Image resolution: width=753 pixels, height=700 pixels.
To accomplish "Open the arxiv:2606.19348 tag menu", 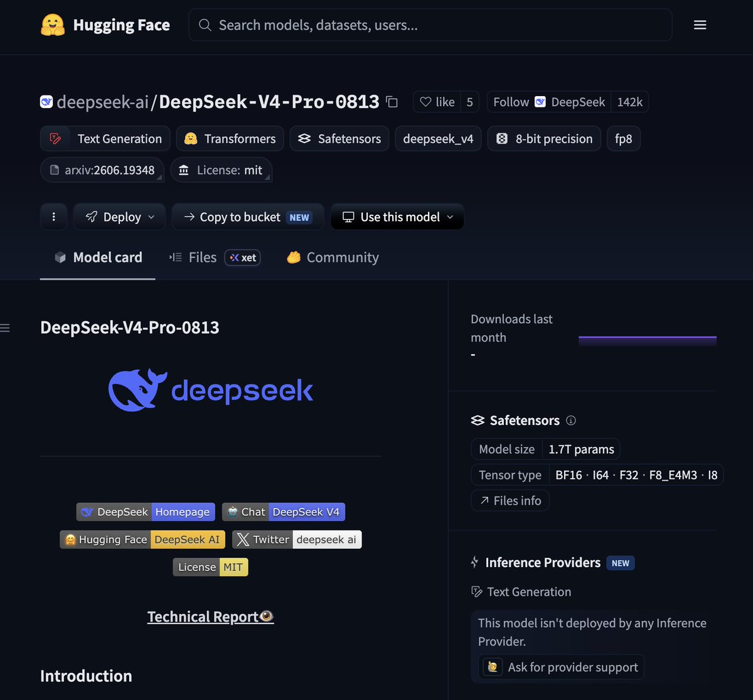I will [x=102, y=170].
